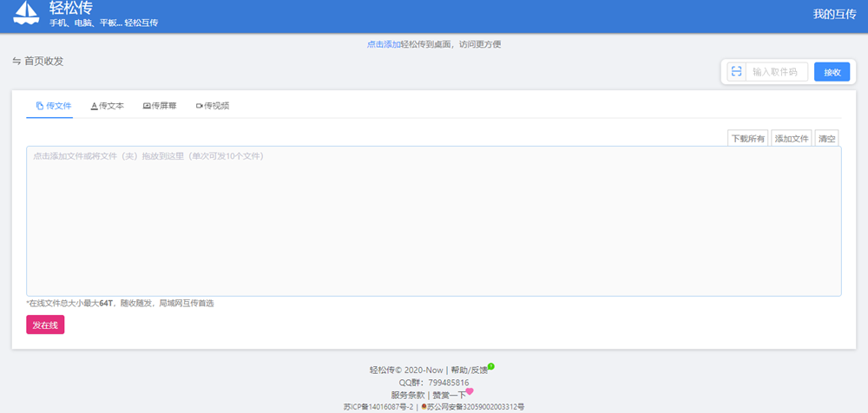This screenshot has height=413, width=868.
Task: Click into the 输入取件码 input field
Action: [775, 72]
